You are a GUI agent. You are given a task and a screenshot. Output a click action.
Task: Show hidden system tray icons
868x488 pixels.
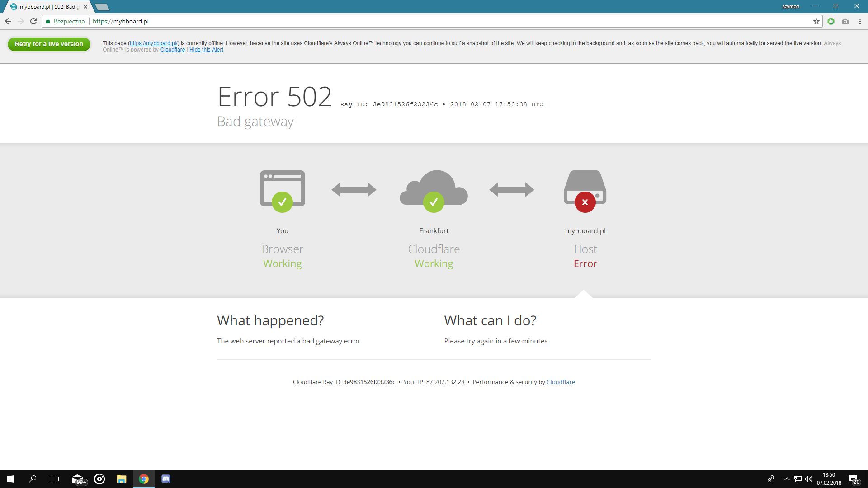787,479
